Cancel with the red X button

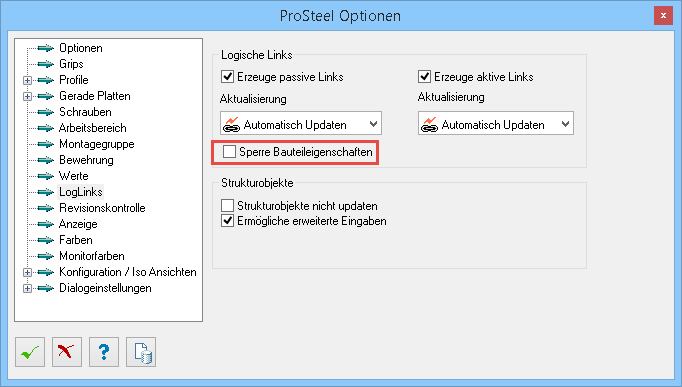(67, 352)
